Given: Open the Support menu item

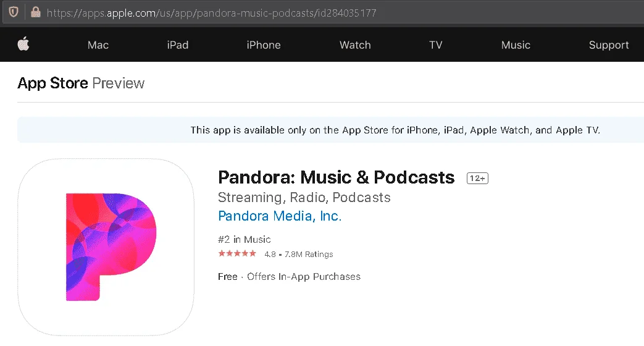Looking at the screenshot, I should (609, 44).
